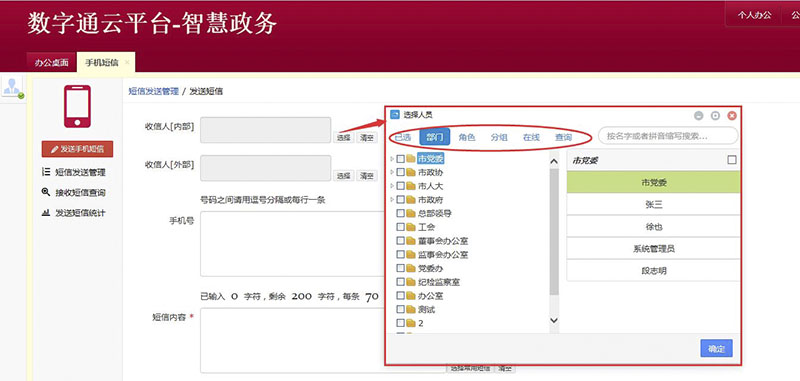Open the 分组 tab in dialog
800x381 pixels.
click(x=499, y=137)
